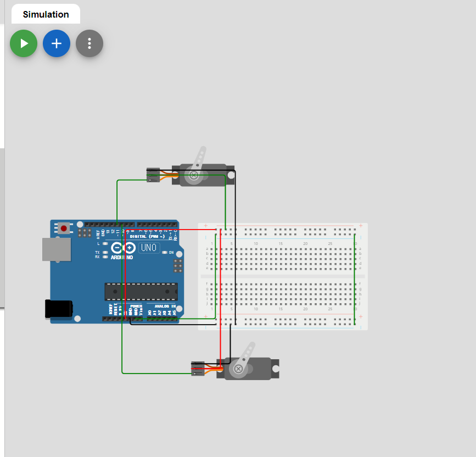Image resolution: width=476 pixels, height=457 pixels.
Task: Click the ATmega chip on the Arduino
Action: (141, 292)
